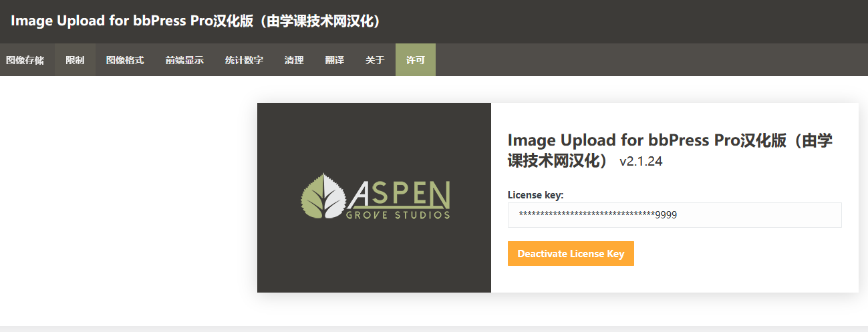This screenshot has width=868, height=332.
Task: Switch to the 清理 tab
Action: coord(294,60)
